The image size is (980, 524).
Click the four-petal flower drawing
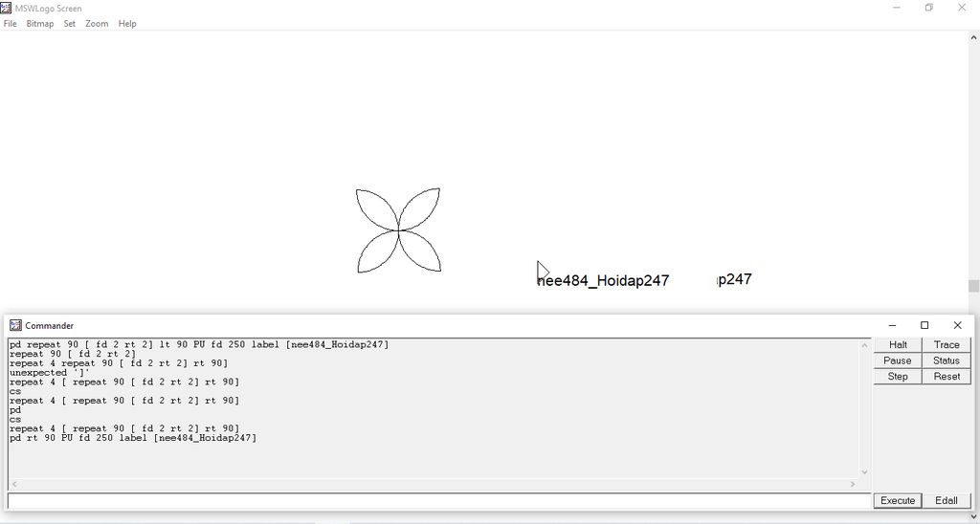pos(399,230)
